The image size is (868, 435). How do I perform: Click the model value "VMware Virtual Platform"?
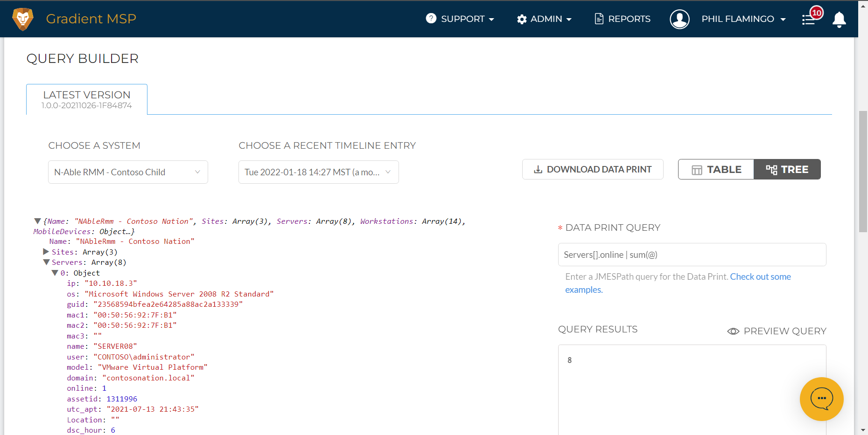click(153, 367)
